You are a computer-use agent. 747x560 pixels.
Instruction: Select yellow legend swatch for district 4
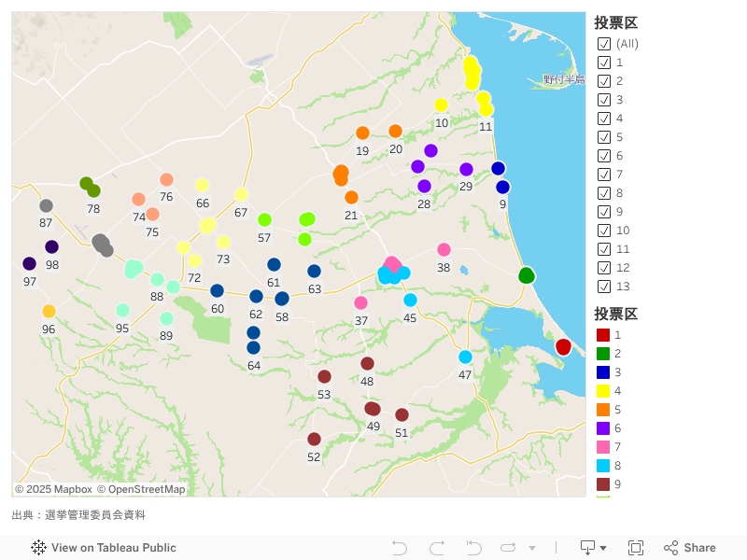(x=603, y=391)
